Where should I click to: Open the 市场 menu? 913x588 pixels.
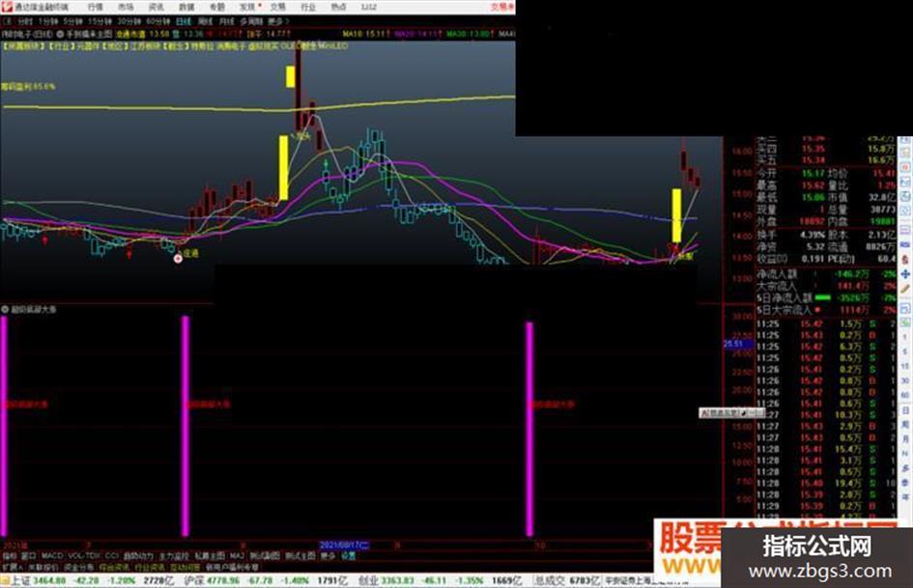pos(126,7)
